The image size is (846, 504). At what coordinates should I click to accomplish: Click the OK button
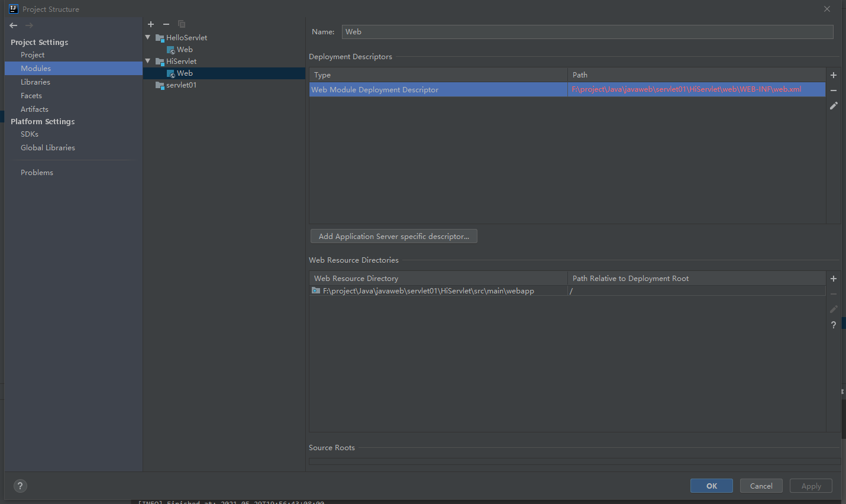coord(712,486)
